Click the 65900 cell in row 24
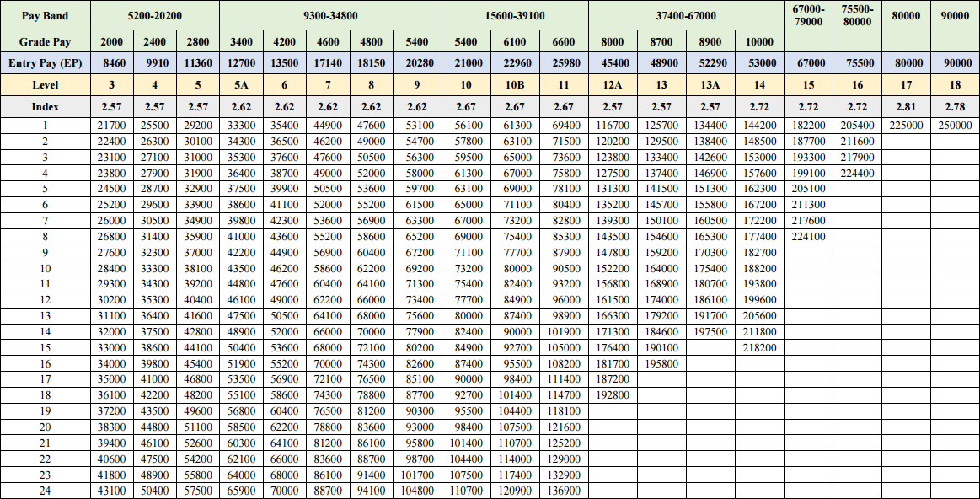 point(241,491)
